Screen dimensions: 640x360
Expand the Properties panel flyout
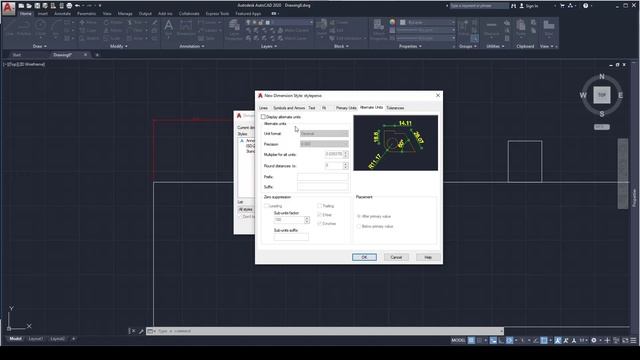pyautogui.click(x=410, y=46)
